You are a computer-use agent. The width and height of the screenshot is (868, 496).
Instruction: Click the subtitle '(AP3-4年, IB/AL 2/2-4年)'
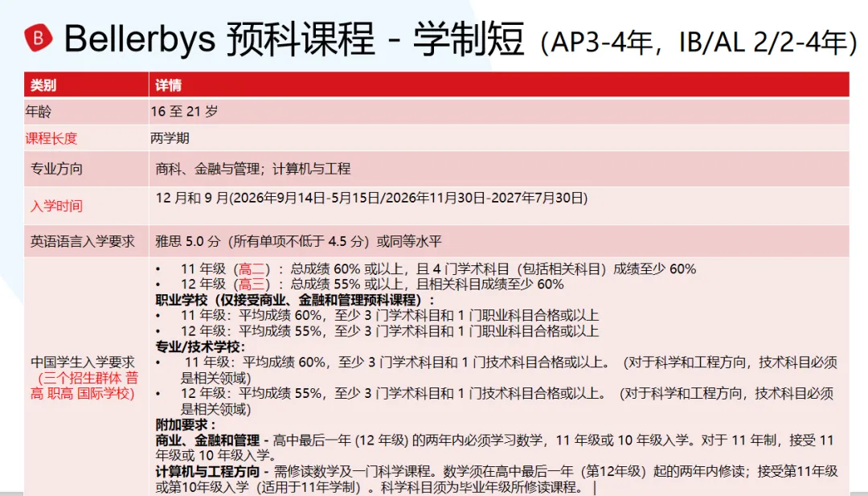pos(698,43)
